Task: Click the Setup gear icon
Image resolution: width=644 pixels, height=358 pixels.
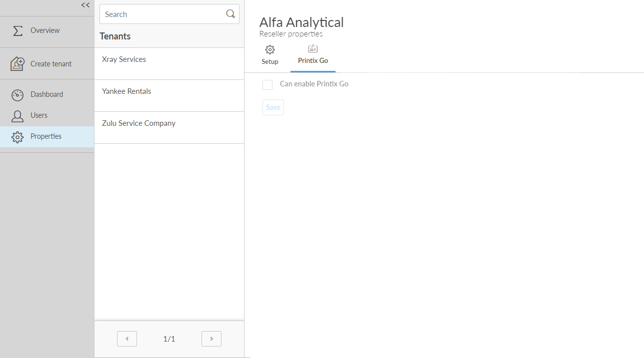Action: click(270, 49)
